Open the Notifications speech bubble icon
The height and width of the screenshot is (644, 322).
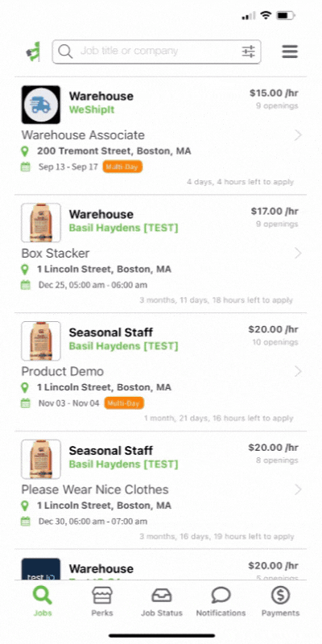(221, 595)
